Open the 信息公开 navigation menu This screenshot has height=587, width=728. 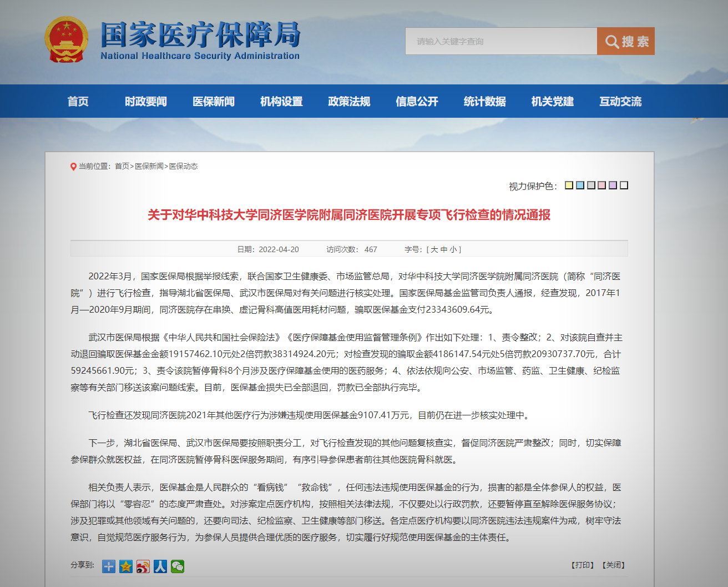point(417,101)
